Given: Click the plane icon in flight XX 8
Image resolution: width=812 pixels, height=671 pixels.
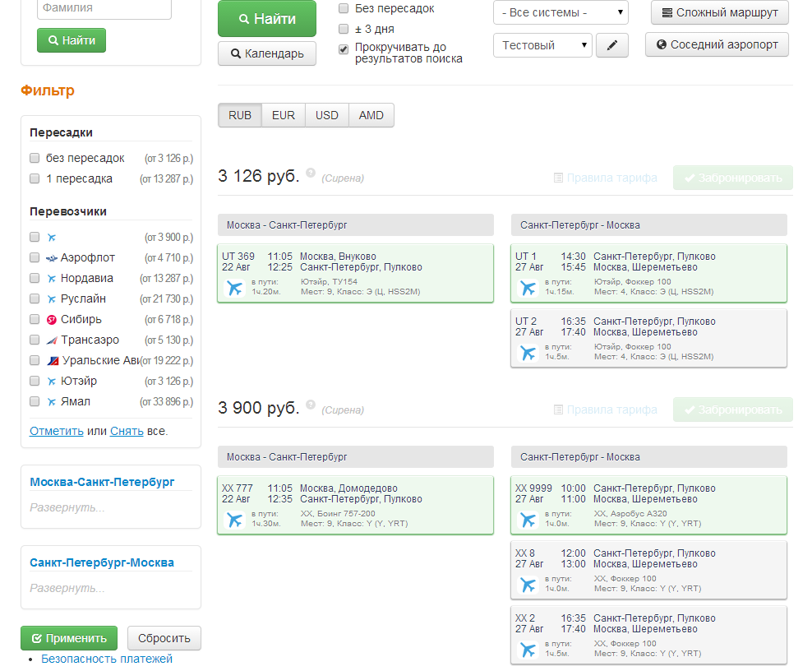Looking at the screenshot, I should pos(528,585).
